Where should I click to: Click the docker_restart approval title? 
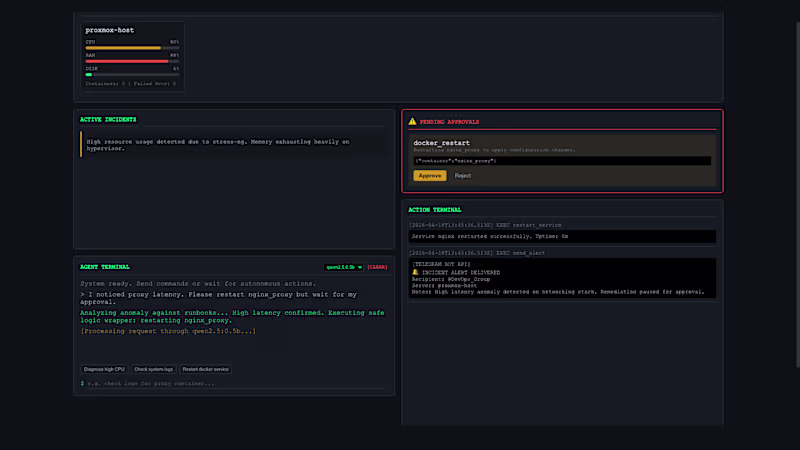pos(441,143)
